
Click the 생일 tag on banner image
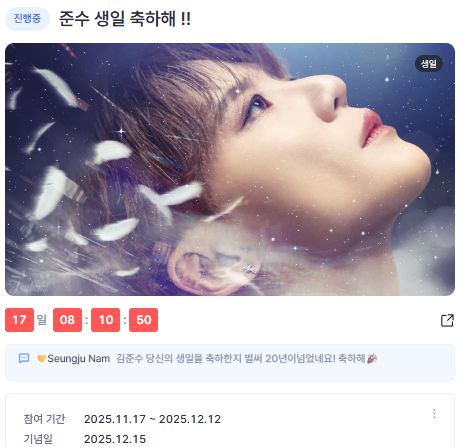coord(429,63)
